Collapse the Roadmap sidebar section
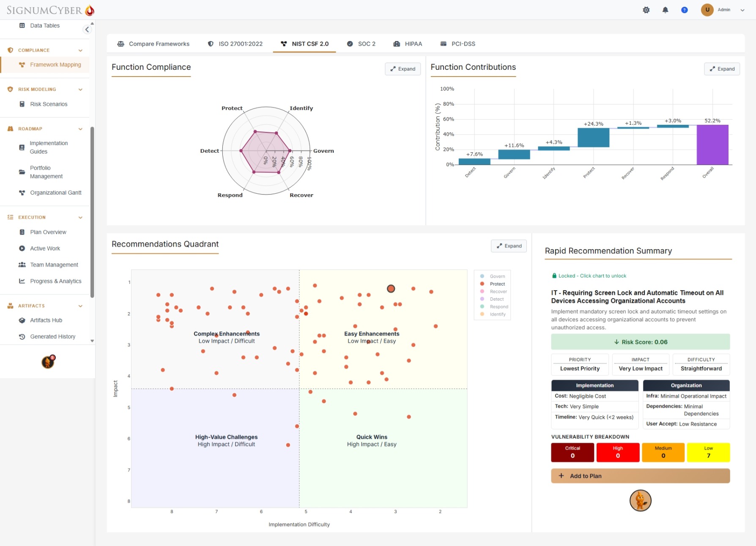Screen dimensions: 756x546 pos(80,129)
